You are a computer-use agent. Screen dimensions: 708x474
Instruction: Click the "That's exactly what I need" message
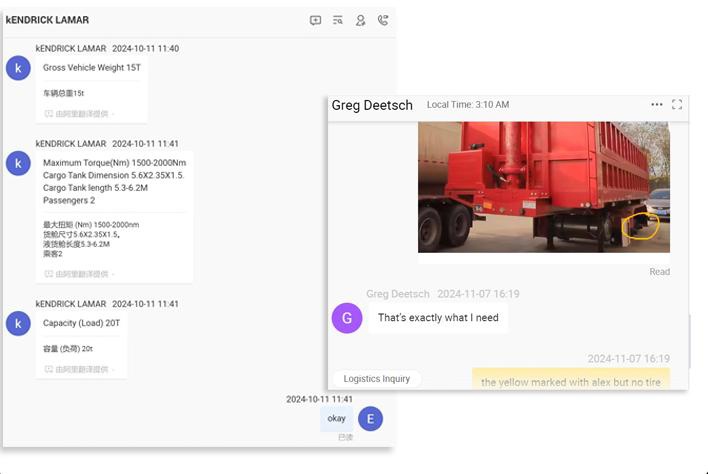[x=438, y=318]
